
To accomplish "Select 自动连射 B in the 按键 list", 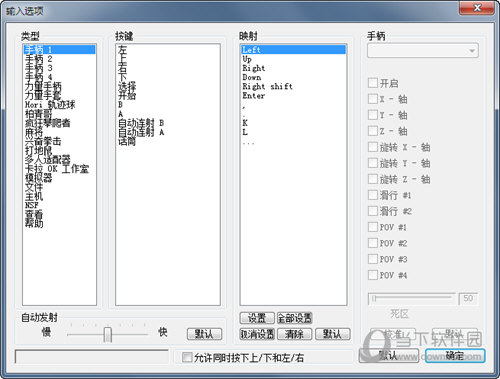I will pos(168,123).
